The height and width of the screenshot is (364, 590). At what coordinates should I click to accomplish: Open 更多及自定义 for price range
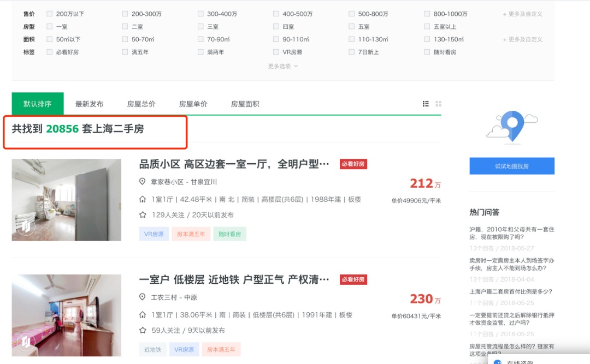[522, 14]
